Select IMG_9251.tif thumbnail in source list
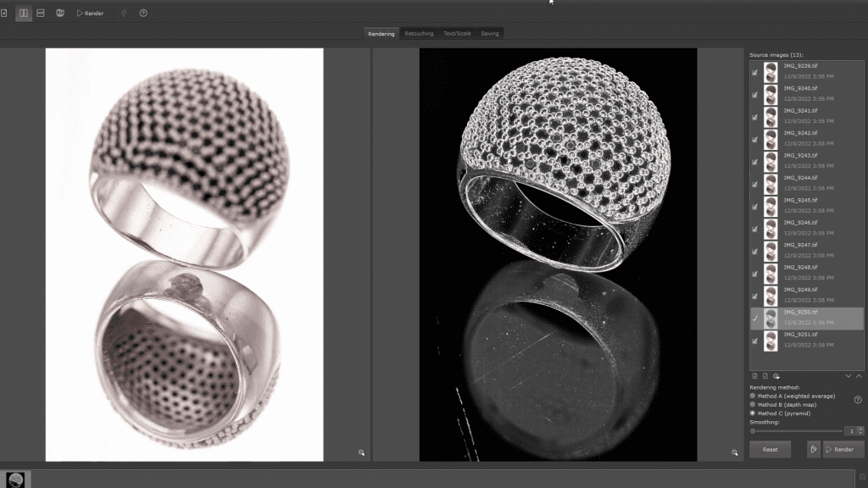The height and width of the screenshot is (488, 868). pos(771,341)
